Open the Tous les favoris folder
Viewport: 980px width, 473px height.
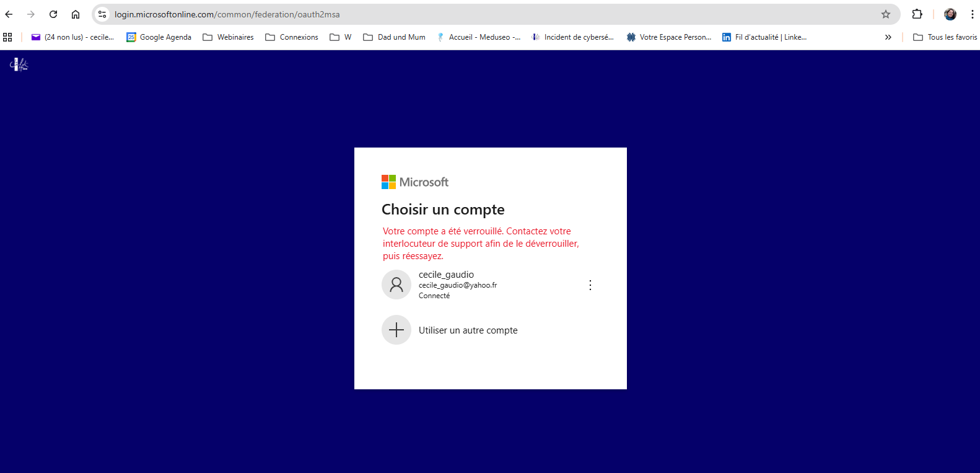[945, 37]
